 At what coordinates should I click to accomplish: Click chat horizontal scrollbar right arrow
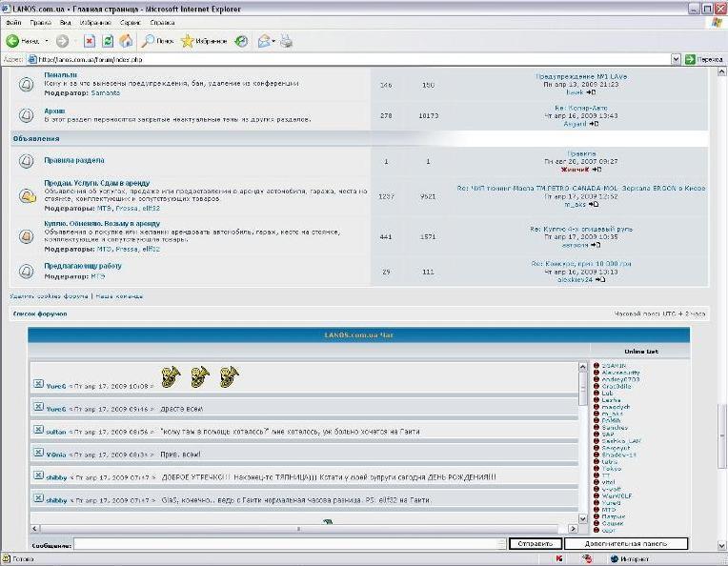(574, 529)
